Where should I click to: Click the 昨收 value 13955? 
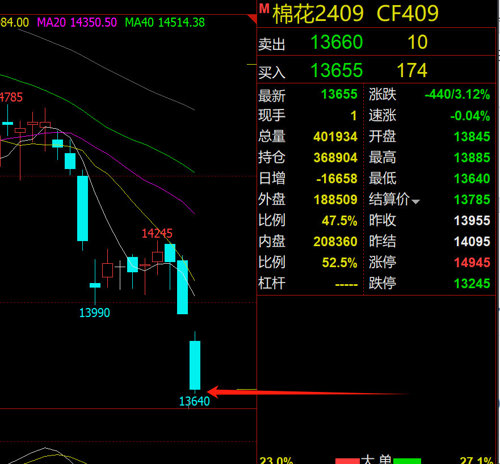[x=472, y=221]
